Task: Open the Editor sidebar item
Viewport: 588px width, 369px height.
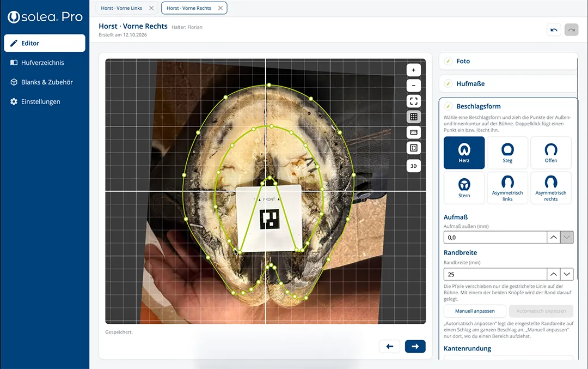Action: pyautogui.click(x=45, y=43)
